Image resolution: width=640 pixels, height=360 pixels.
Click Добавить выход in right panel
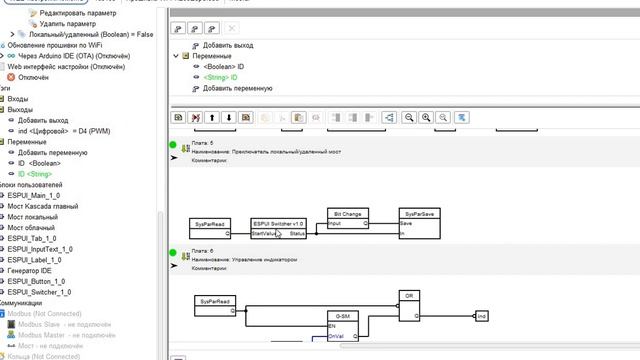coord(228,45)
